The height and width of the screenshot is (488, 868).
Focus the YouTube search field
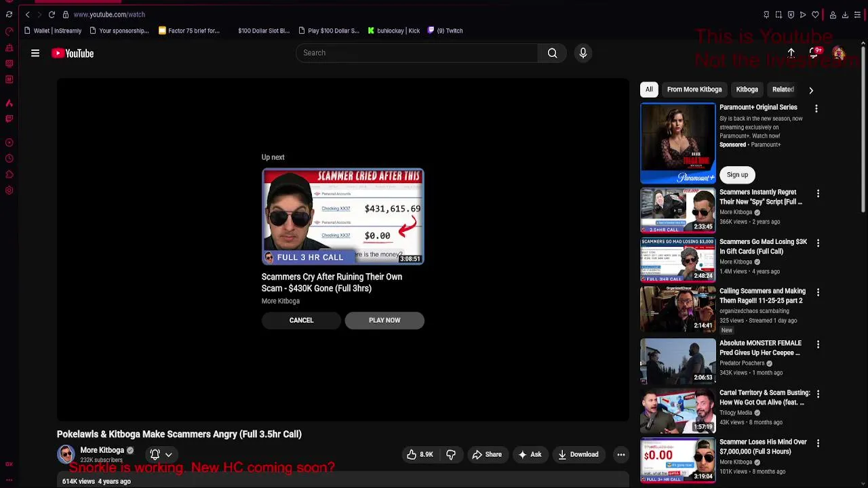[x=417, y=53]
